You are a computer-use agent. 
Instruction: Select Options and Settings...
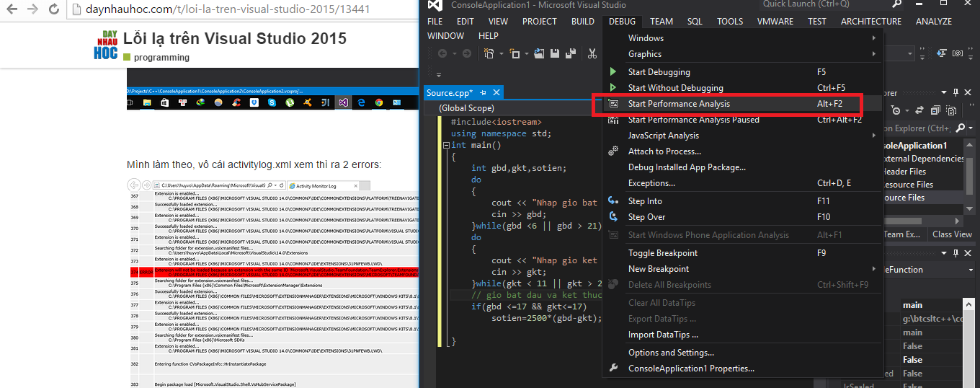[x=742, y=352]
